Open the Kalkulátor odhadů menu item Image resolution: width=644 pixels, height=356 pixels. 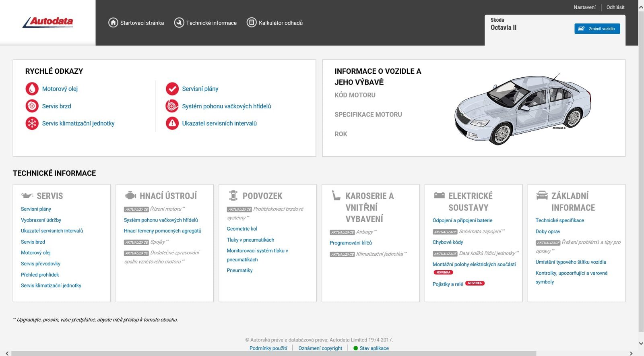click(x=281, y=23)
